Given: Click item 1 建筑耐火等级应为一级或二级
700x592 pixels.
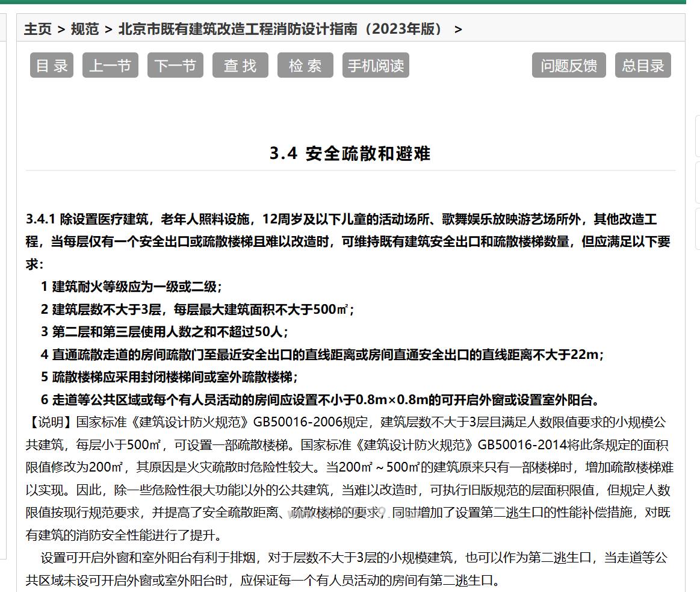Looking at the screenshot, I should tap(131, 287).
